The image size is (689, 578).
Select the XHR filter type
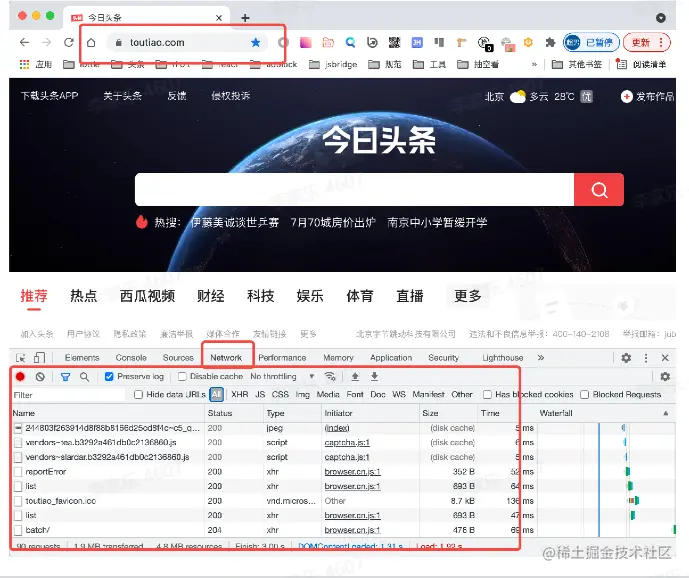click(239, 395)
